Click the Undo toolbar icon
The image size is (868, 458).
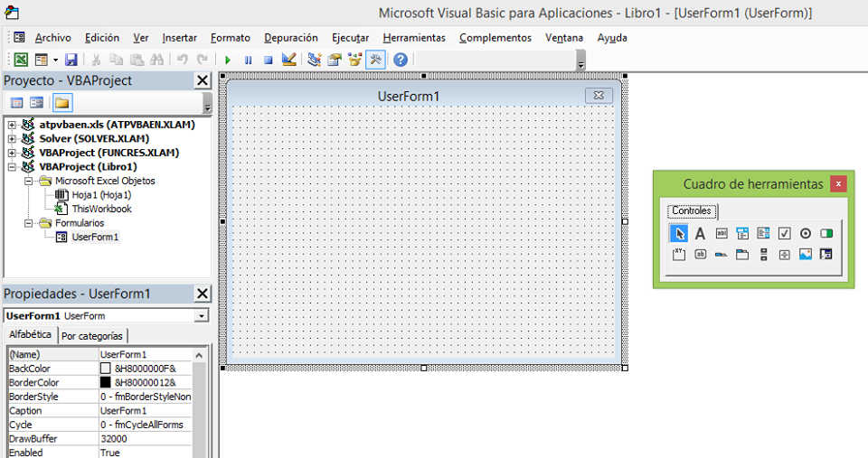(182, 60)
